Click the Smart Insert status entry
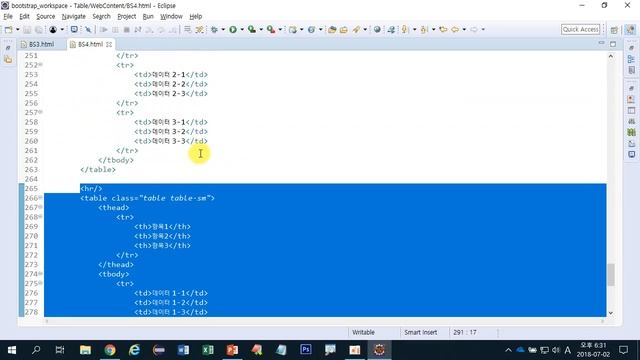The image size is (640, 360). pos(420,332)
